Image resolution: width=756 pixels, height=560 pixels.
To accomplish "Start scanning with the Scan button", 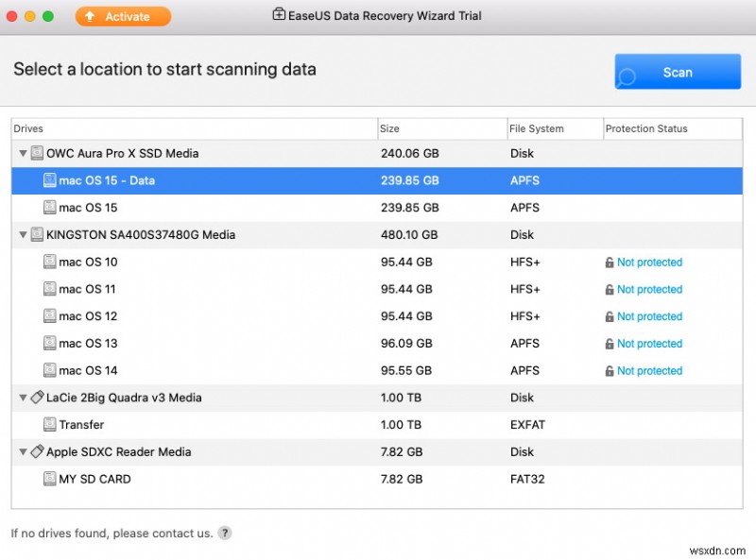I will coord(678,73).
